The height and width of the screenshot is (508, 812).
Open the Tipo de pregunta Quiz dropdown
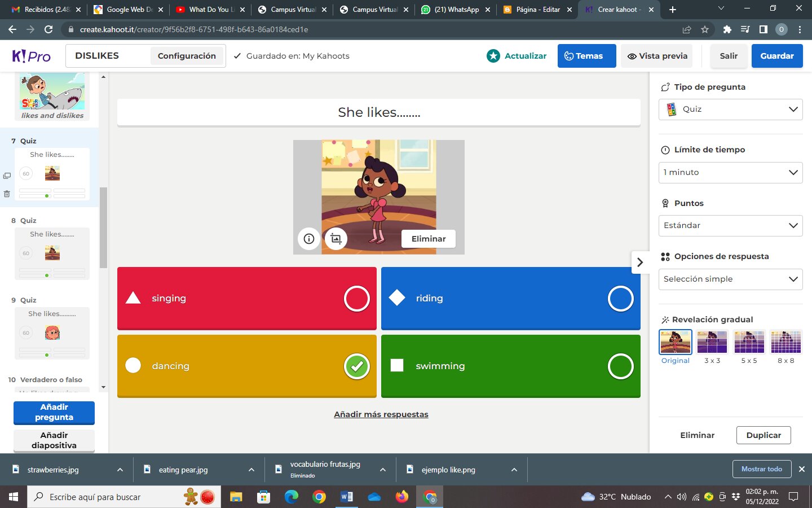[731, 110]
